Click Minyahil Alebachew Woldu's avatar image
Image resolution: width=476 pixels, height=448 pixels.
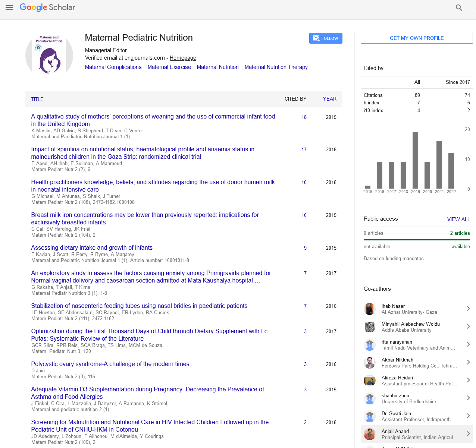(369, 327)
